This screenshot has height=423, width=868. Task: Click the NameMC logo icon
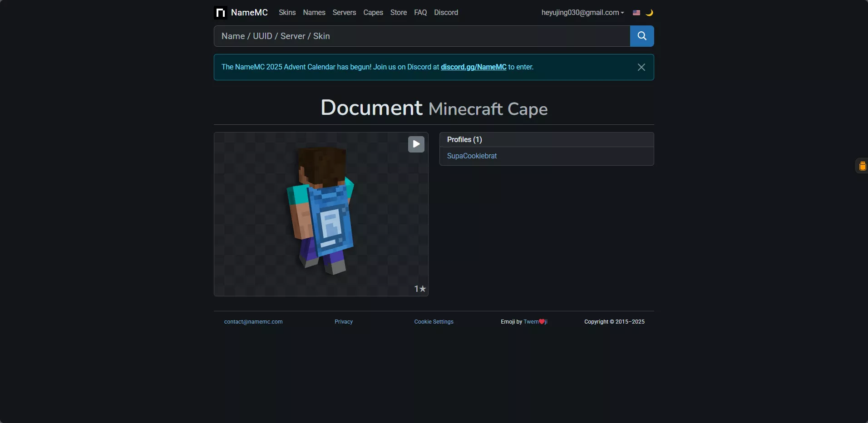(221, 13)
